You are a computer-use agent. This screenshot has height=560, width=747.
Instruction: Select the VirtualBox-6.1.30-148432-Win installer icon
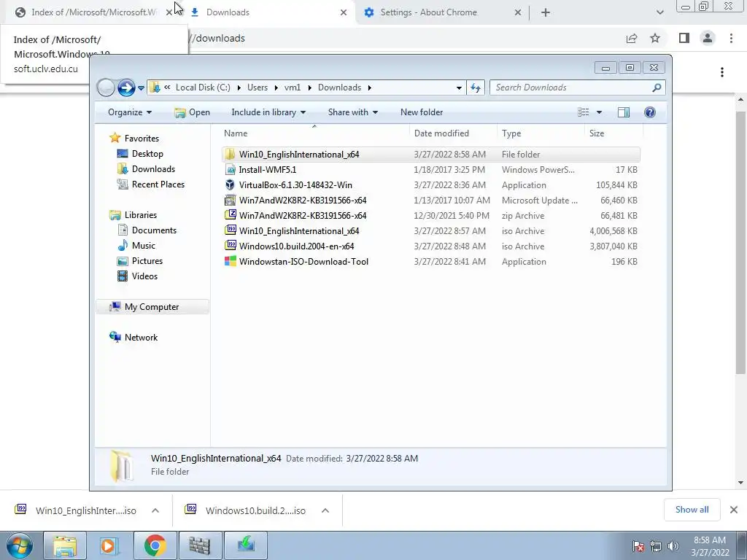tap(230, 184)
